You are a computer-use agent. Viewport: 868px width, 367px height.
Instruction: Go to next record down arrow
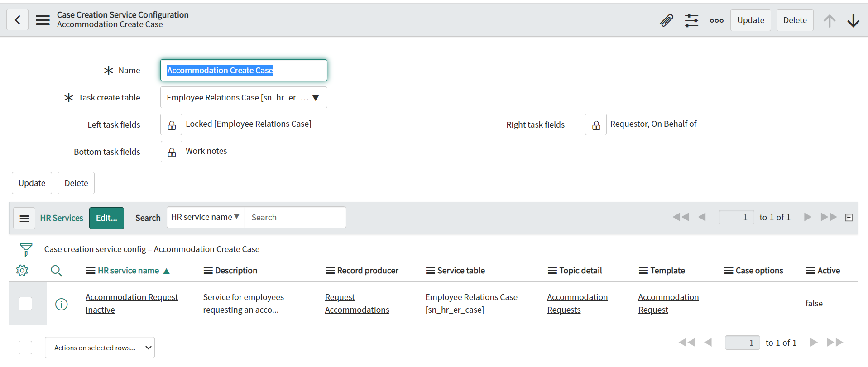[854, 20]
